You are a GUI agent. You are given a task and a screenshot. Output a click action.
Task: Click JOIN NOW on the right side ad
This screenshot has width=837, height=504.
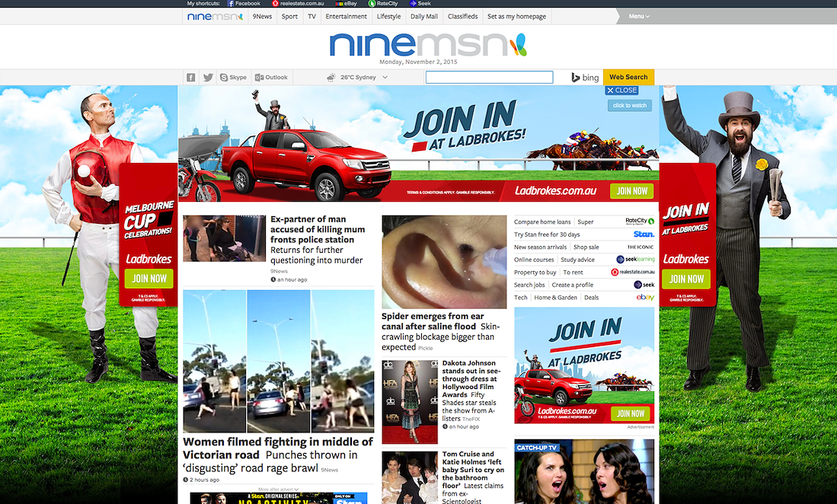click(686, 279)
